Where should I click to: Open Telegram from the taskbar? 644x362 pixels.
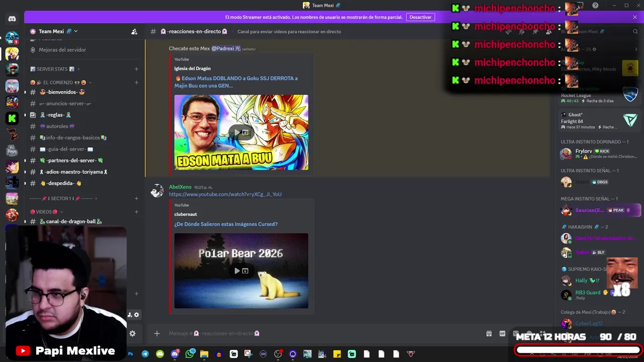[x=145, y=354]
